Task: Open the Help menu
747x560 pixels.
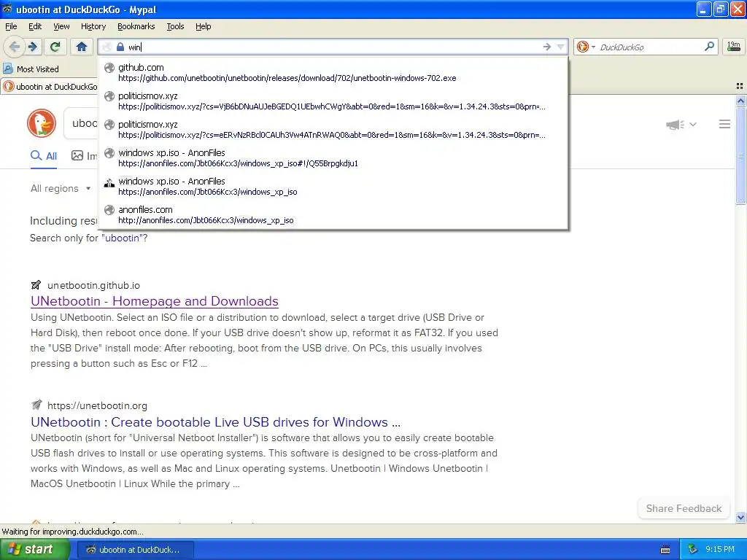Action: (x=203, y=26)
